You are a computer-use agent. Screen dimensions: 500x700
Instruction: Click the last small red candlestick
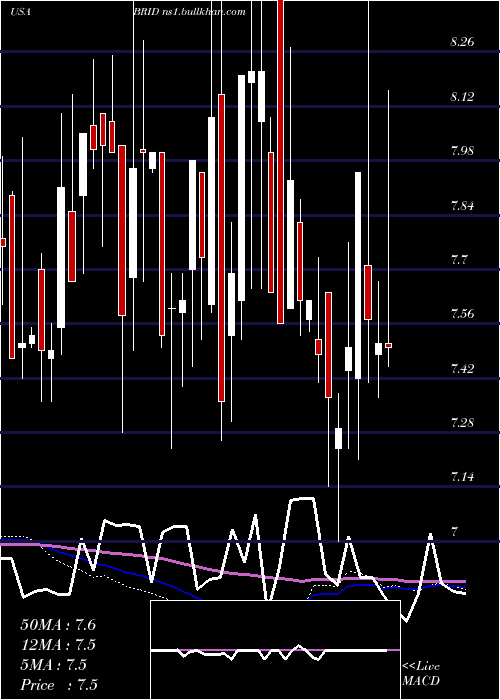(388, 346)
